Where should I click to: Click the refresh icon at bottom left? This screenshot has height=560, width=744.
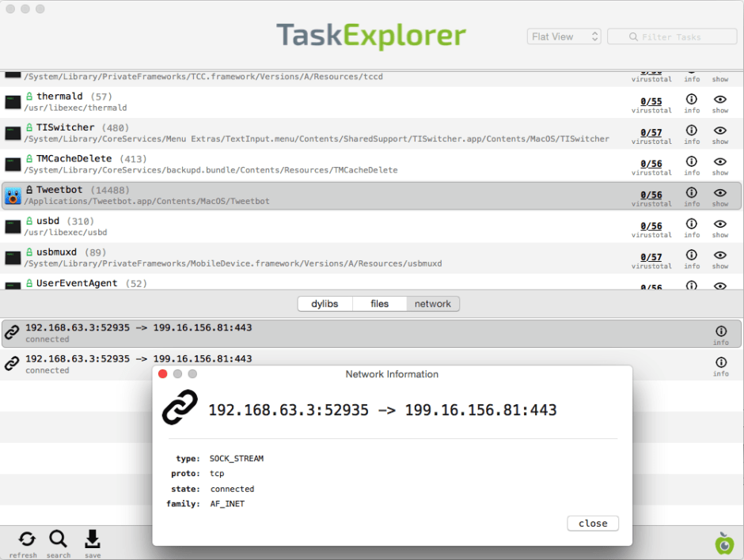pyautogui.click(x=24, y=539)
